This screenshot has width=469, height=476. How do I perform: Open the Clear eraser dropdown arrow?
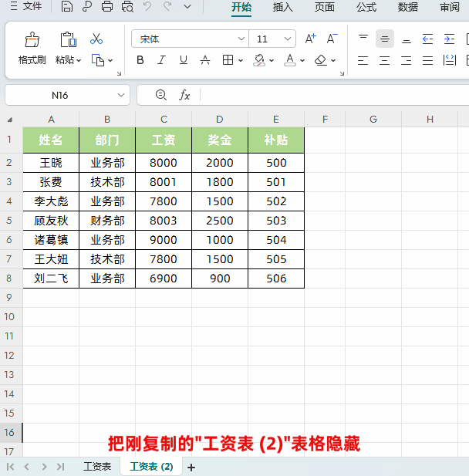(333, 60)
